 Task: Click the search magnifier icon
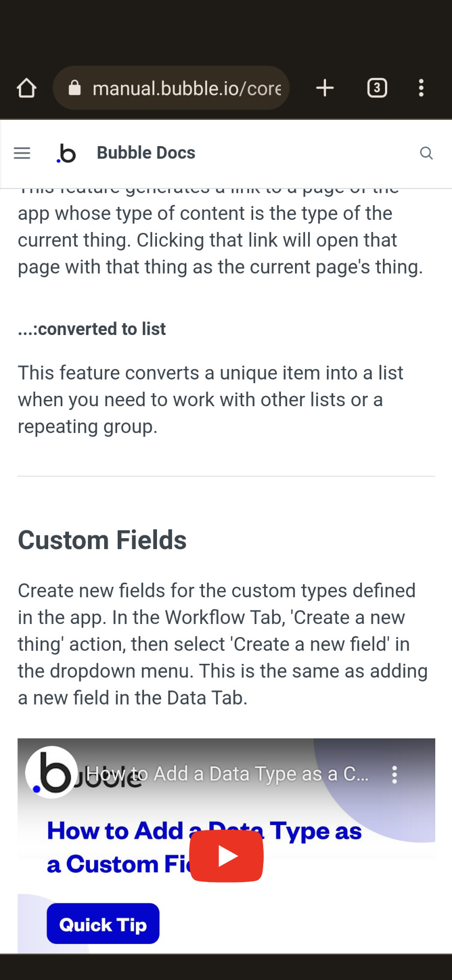[426, 153]
